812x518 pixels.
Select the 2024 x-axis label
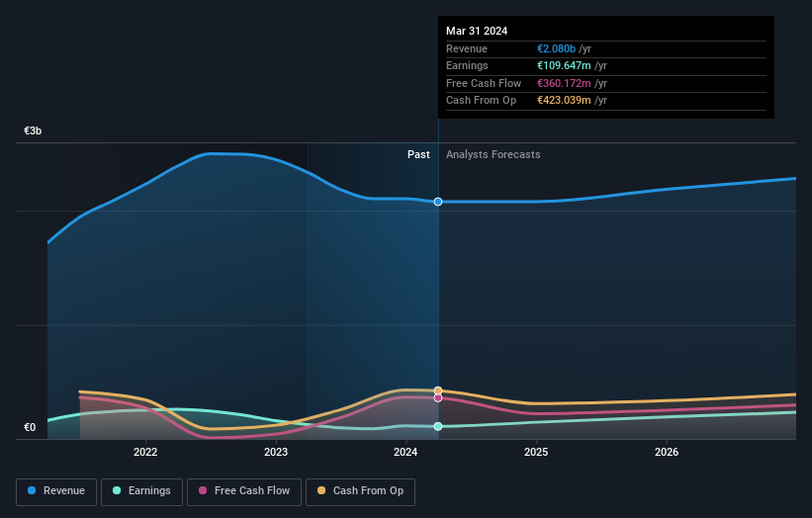tap(406, 452)
